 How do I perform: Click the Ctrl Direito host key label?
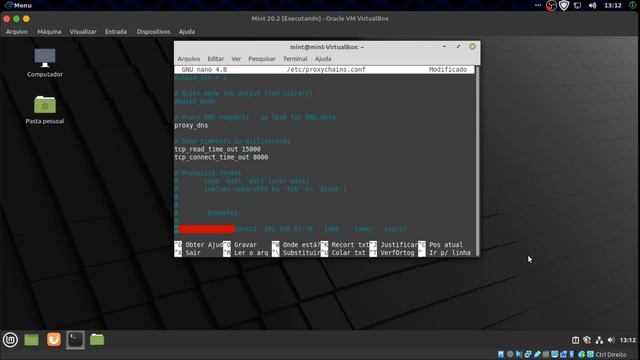coord(611,354)
